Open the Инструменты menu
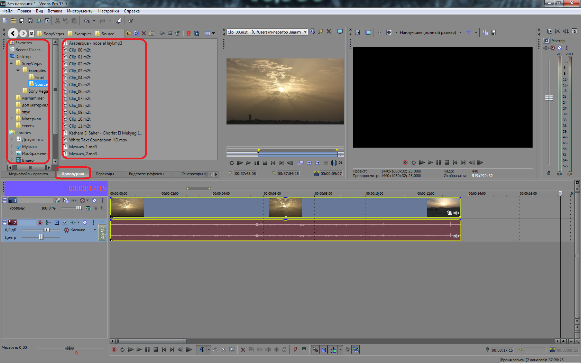 point(79,11)
